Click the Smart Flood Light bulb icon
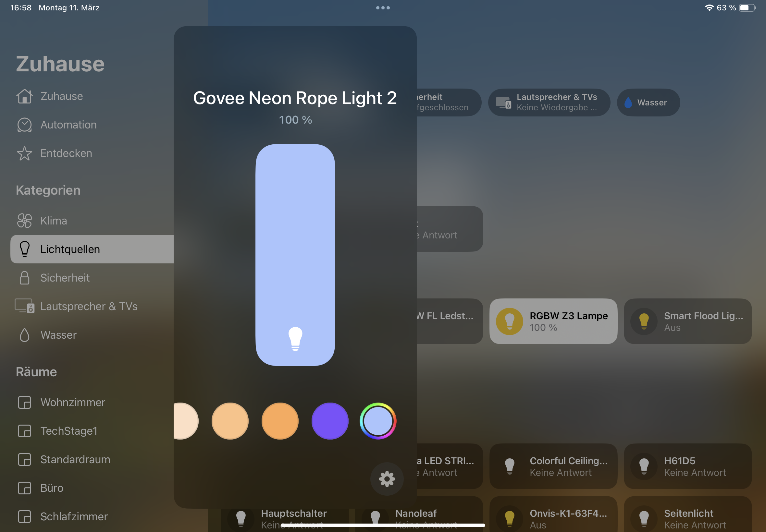 pyautogui.click(x=644, y=321)
